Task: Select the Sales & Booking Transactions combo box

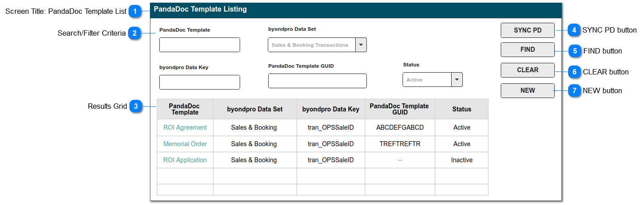Action: click(317, 45)
